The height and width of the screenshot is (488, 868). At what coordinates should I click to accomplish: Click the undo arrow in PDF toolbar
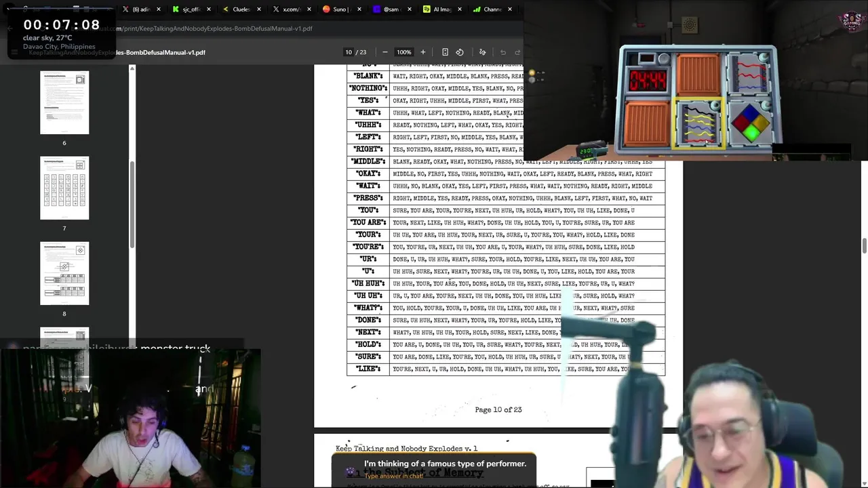coord(503,52)
